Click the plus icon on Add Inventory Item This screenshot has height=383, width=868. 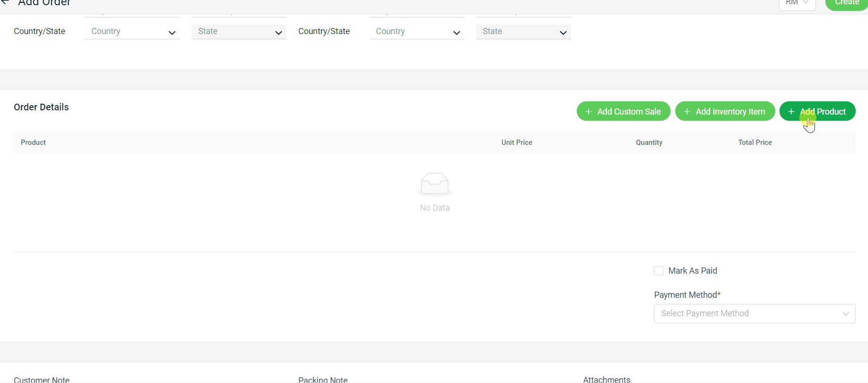point(687,112)
